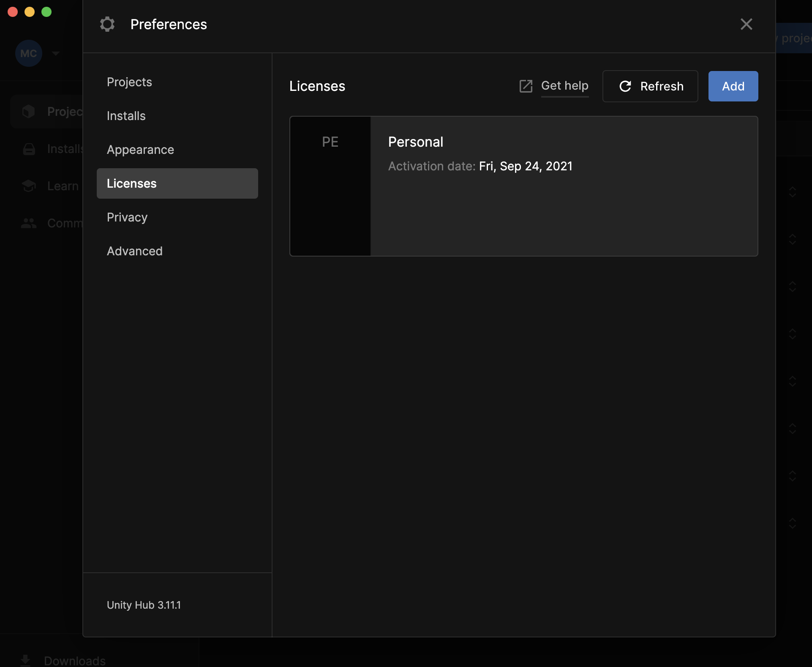Expand the account dropdown arrow

[x=55, y=53]
